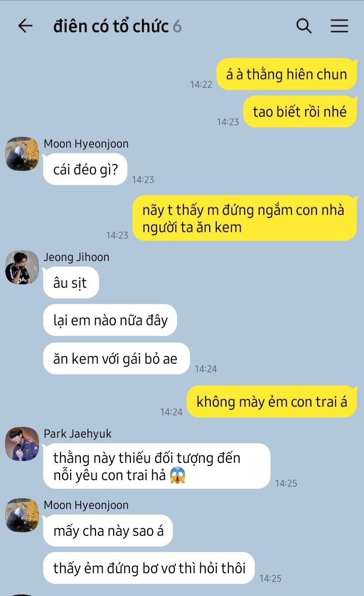Open Moon Hyeonjoon's avatar above 'cái đéo gì?'
364x596 pixels.
click(22, 154)
